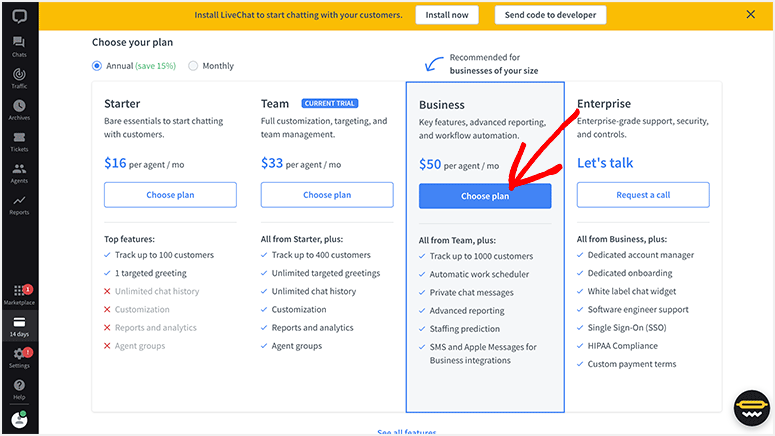Viewport: 775px width, 436px height.
Task: Click Send code to developer button
Action: coord(550,15)
